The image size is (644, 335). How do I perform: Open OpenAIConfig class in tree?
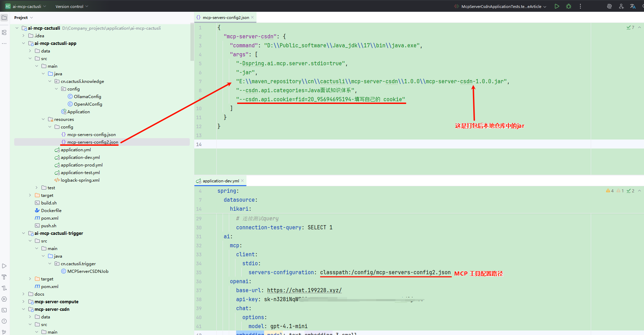coord(88,104)
